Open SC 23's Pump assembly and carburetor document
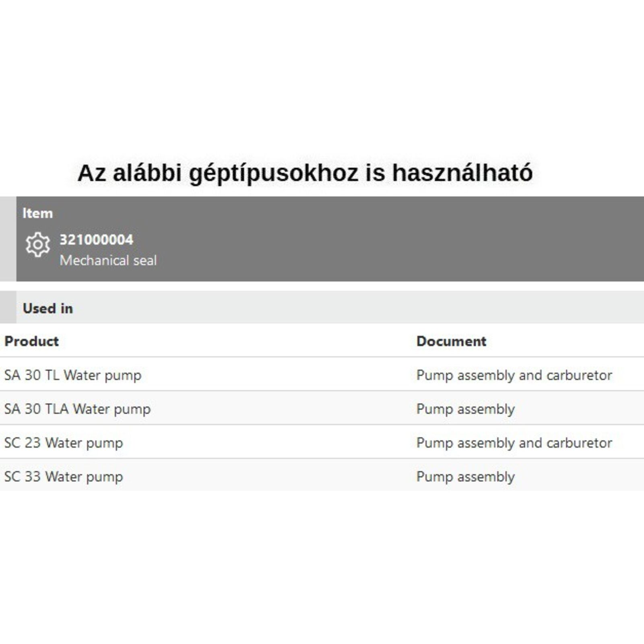Image resolution: width=644 pixels, height=644 pixels. pos(514,443)
